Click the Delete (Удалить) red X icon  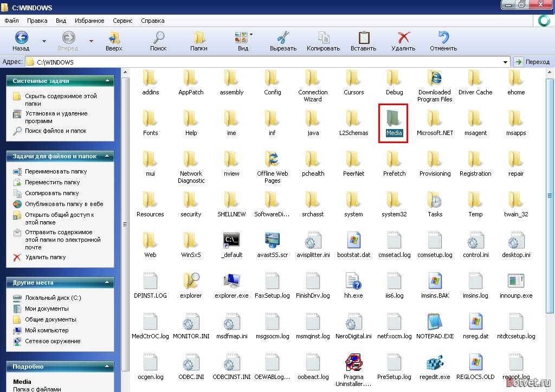(403, 37)
